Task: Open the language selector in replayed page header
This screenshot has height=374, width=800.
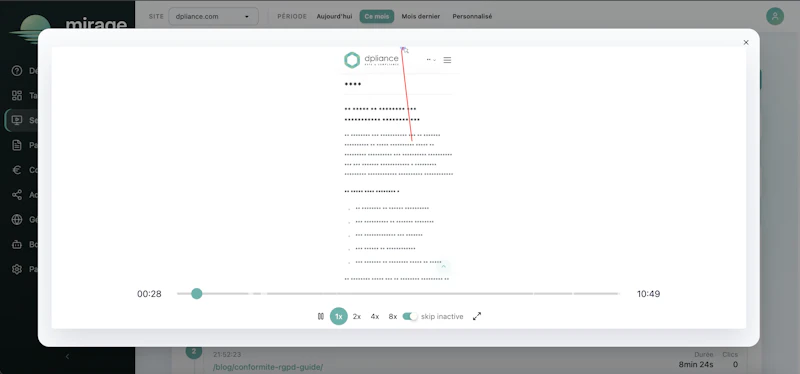Action: (431, 60)
